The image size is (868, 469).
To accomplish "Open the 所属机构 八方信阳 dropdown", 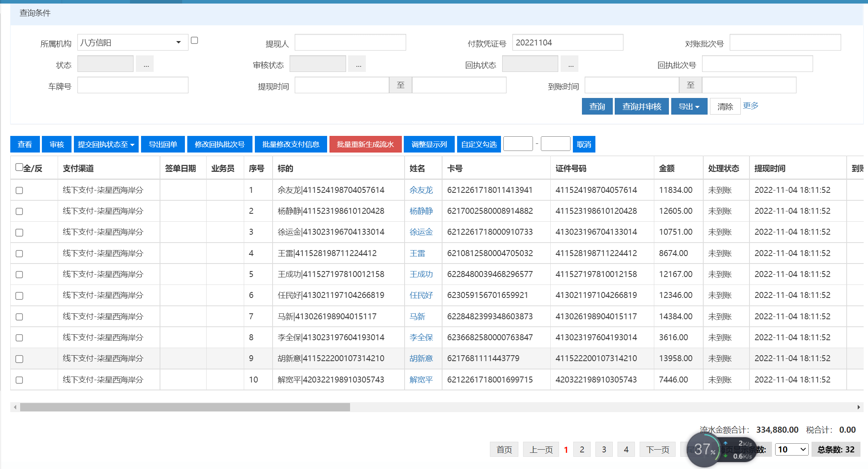I will (132, 43).
